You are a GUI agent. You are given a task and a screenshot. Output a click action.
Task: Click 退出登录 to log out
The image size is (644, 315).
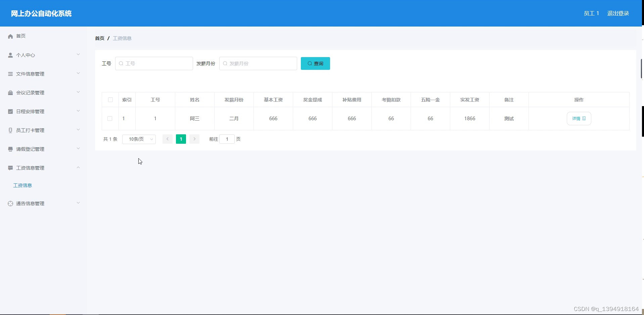[618, 13]
